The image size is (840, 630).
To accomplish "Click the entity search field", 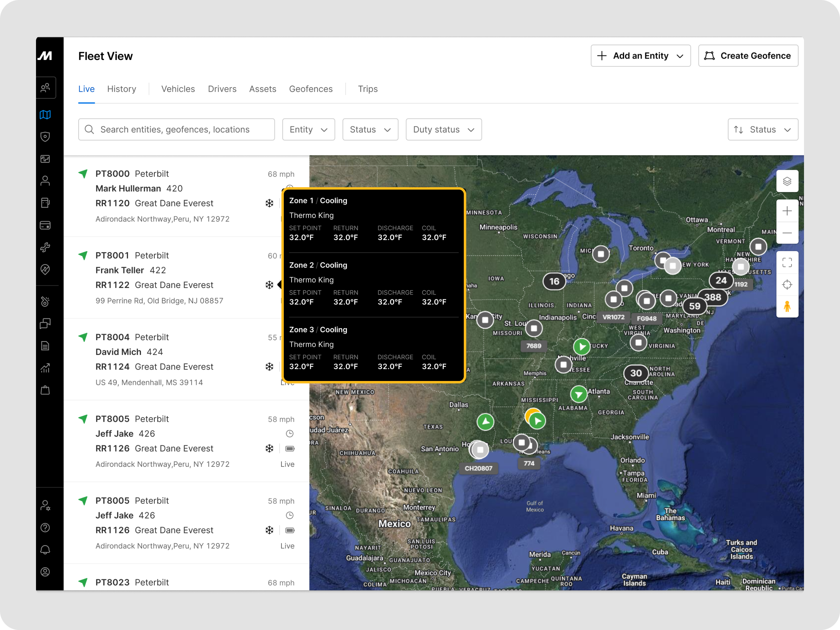I will 177,130.
